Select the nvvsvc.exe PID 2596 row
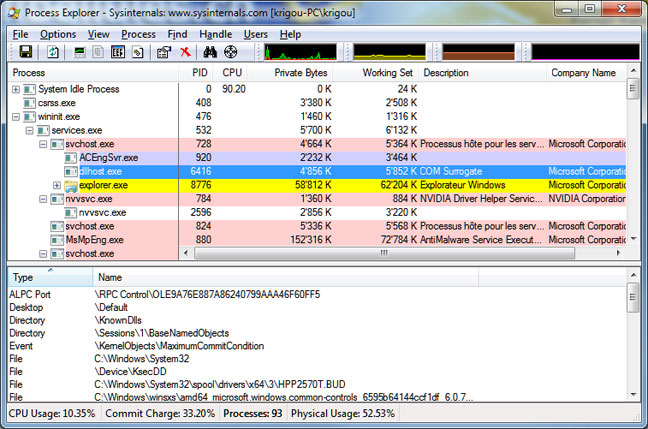The width and height of the screenshot is (648, 429). click(x=317, y=213)
